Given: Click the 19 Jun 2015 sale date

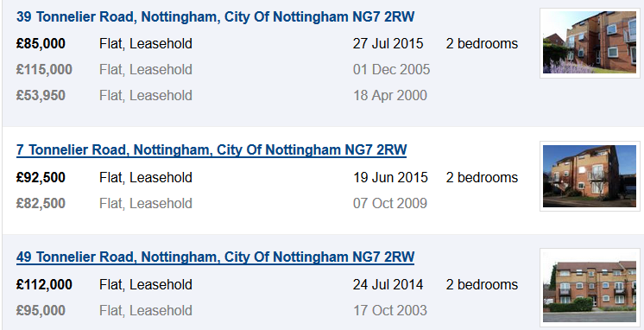Looking at the screenshot, I should tap(390, 178).
